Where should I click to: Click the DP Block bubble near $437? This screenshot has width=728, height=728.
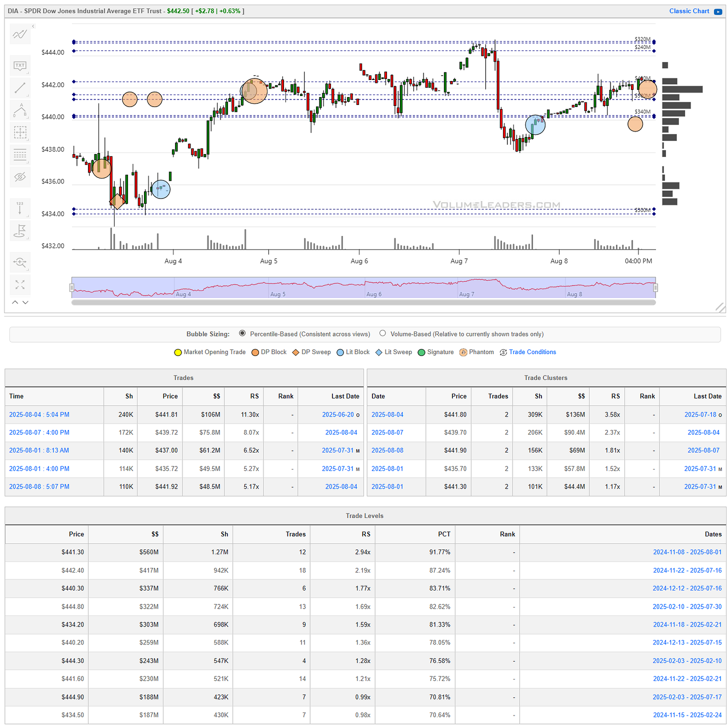point(101,168)
